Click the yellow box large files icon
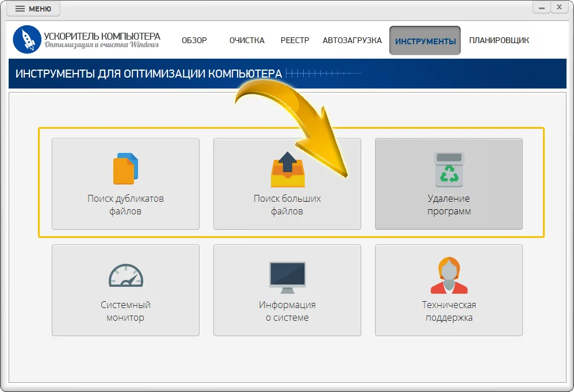Viewport: 574px width, 392px height. 287,170
